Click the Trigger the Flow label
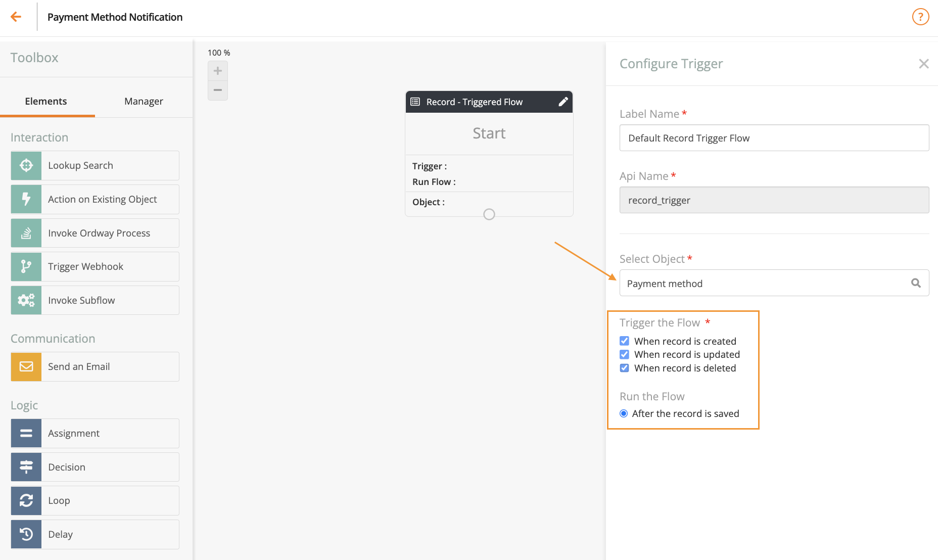The width and height of the screenshot is (938, 560). [660, 322]
